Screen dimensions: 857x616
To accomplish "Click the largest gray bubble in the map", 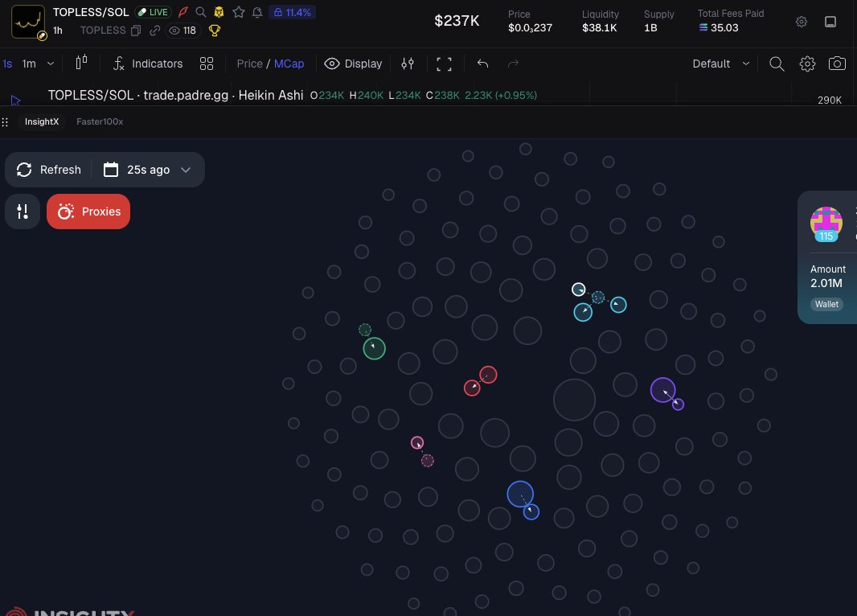I will pyautogui.click(x=574, y=400).
